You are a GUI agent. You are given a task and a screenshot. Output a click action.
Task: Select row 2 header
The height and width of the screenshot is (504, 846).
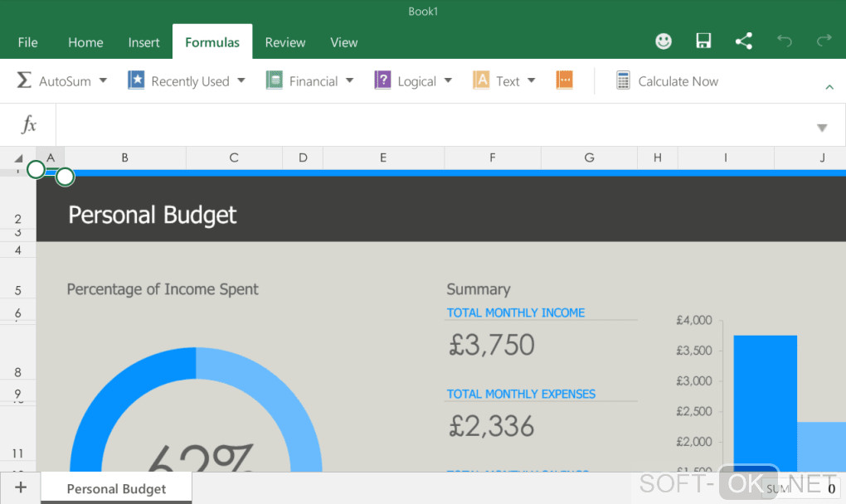17,202
